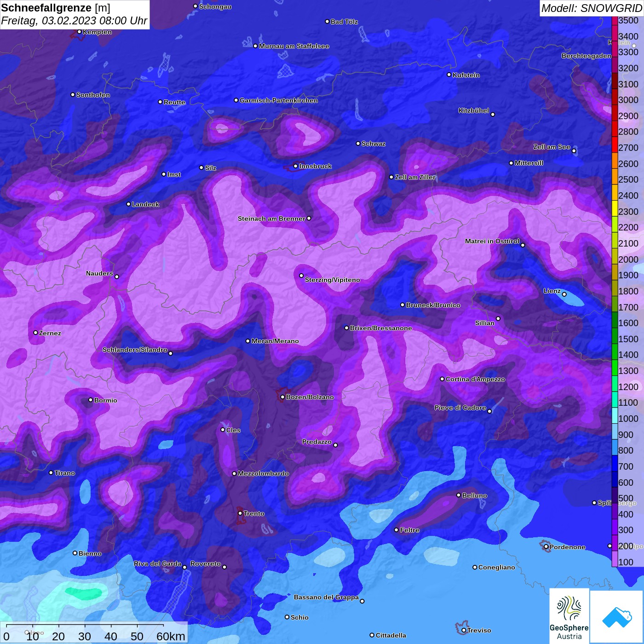644x644 pixels.
Task: Click the Mezzolombardo label
Action: click(264, 473)
